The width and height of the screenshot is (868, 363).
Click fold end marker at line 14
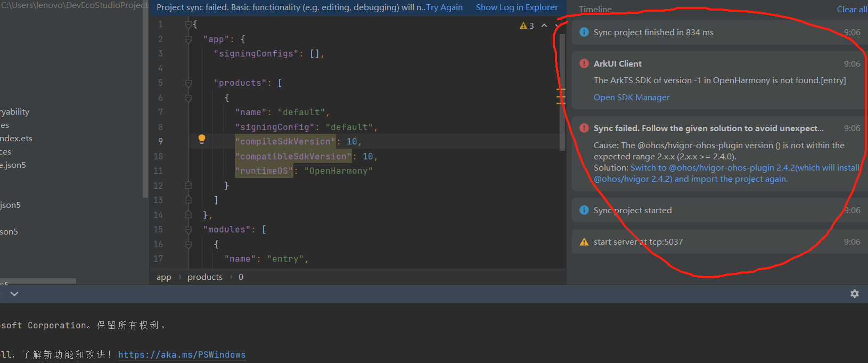point(188,215)
